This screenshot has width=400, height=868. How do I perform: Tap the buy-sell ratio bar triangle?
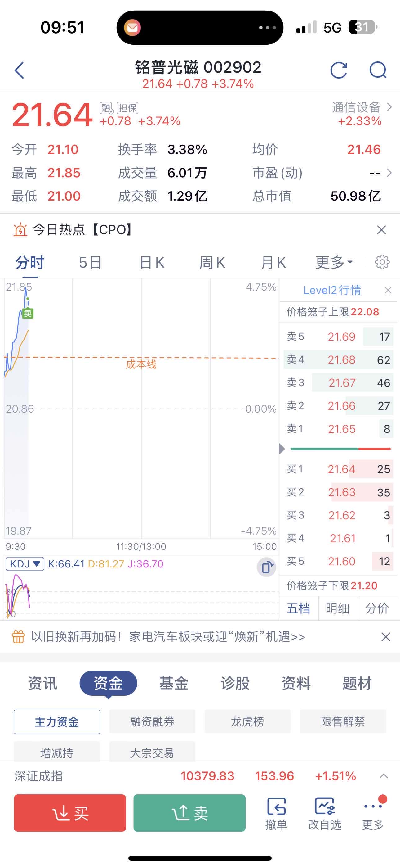click(x=282, y=449)
